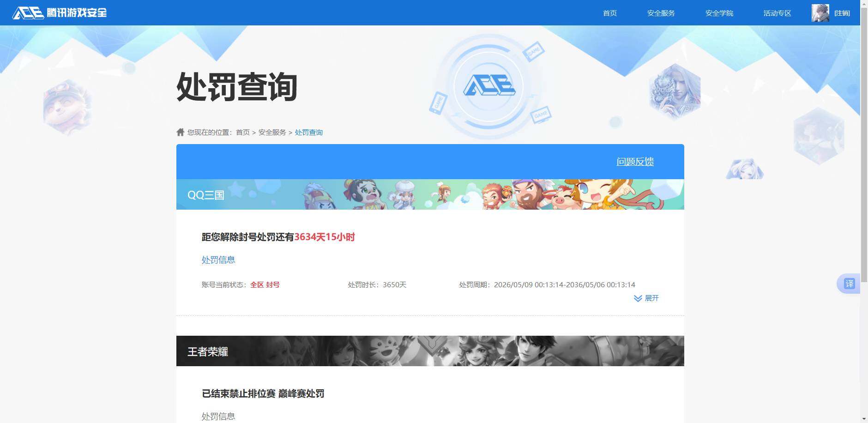Click the 王者荣耀 game banner
The height and width of the screenshot is (423, 868).
click(x=430, y=351)
